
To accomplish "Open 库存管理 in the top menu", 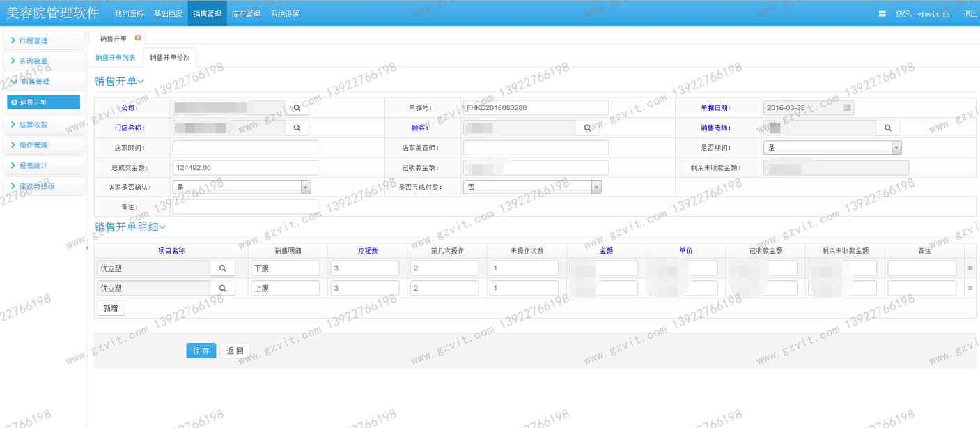I will pyautogui.click(x=246, y=14).
